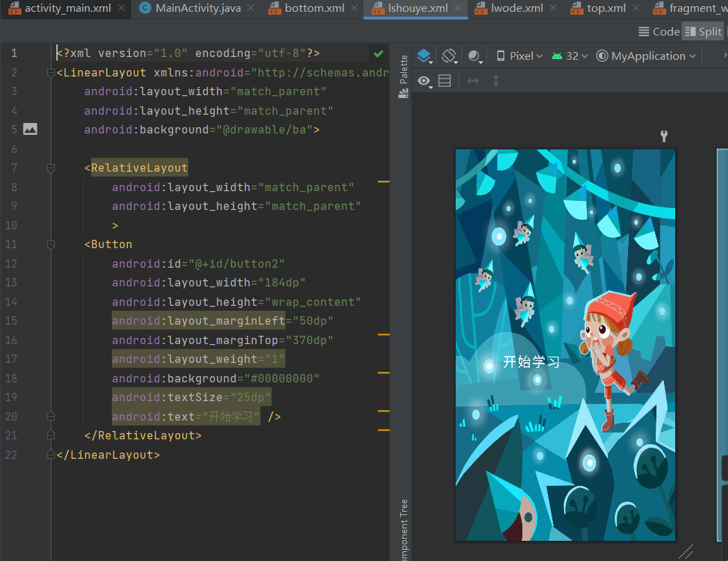Click the horizontal expand arrows icon
Screen dimensions: 728x561
point(472,81)
